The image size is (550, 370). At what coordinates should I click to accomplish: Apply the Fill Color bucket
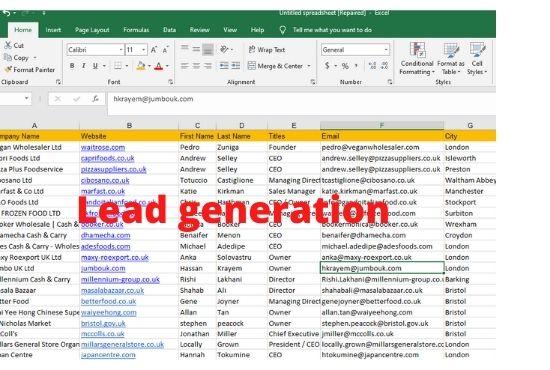[141, 66]
